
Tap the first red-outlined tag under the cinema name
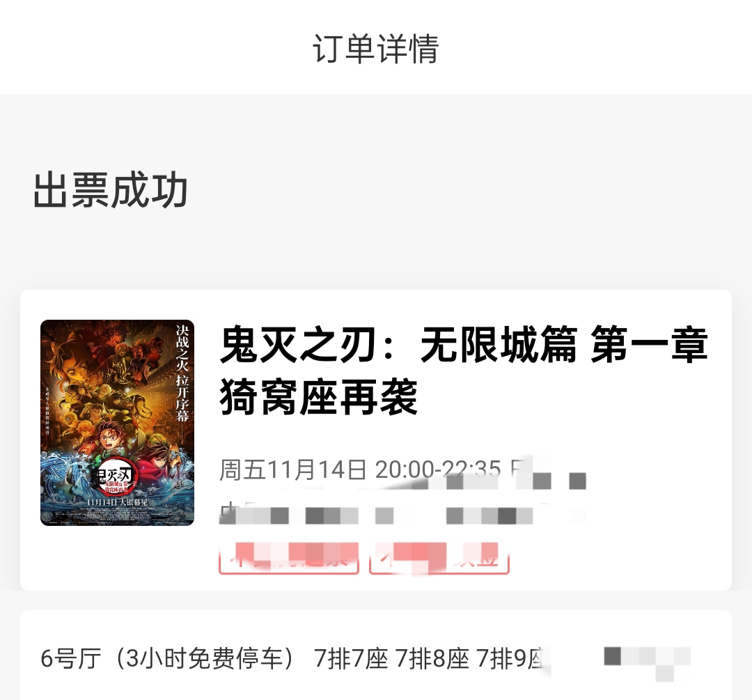(x=289, y=558)
